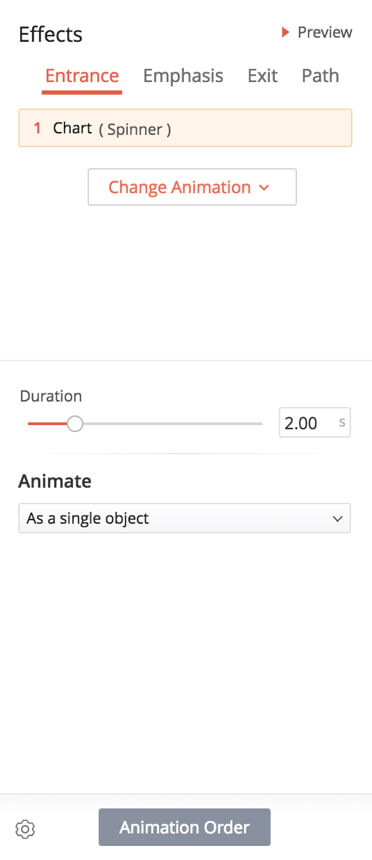Screen dimensions: 372x860
Task: Click the Duration slider handle
Action: (x=75, y=423)
